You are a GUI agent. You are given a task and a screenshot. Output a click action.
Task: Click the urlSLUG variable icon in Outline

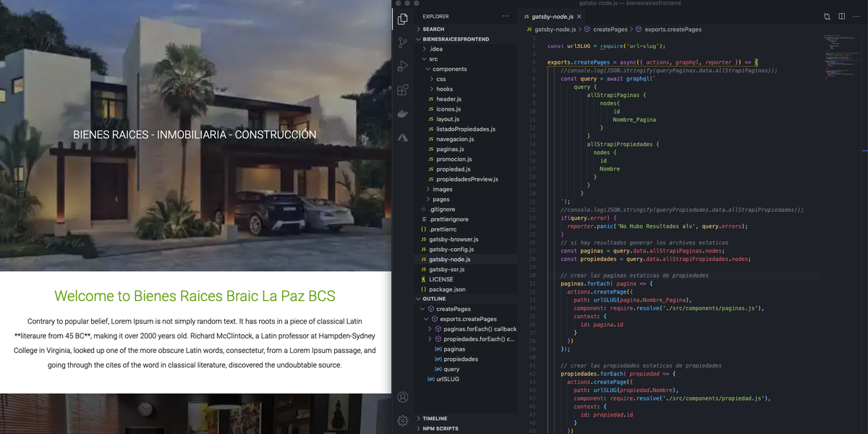pyautogui.click(x=431, y=379)
